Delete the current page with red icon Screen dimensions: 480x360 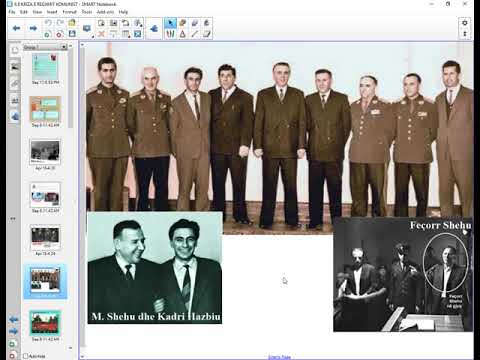[60, 34]
